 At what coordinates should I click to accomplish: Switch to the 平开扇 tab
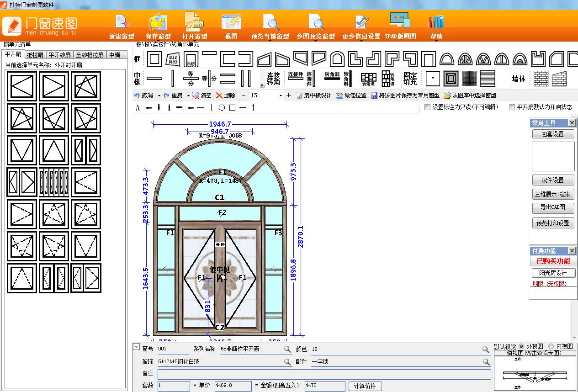(13, 54)
